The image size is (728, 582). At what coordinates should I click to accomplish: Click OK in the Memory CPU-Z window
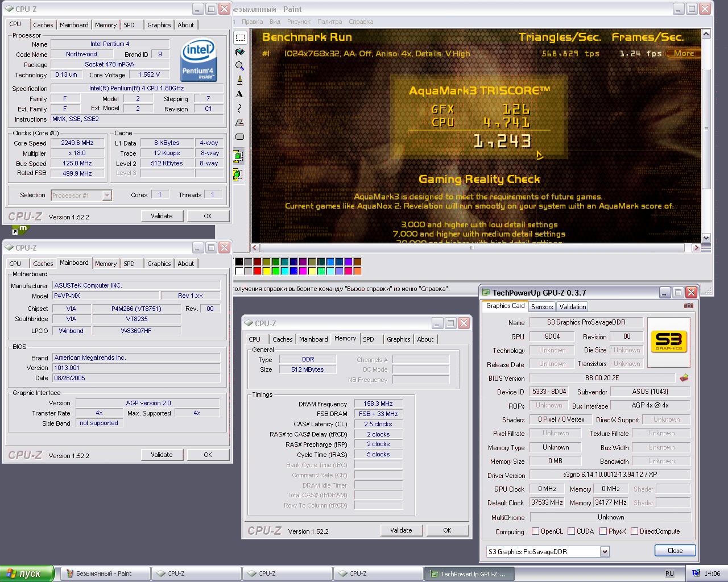point(447,530)
